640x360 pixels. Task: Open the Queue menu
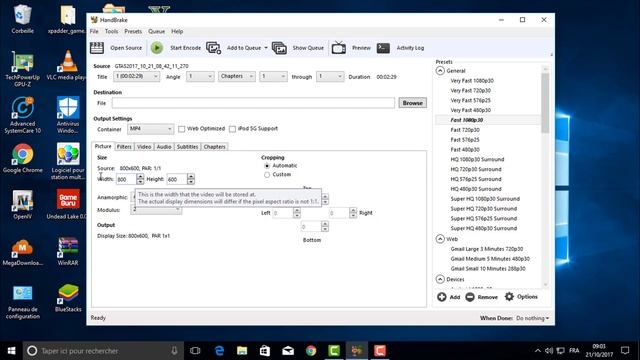156,31
